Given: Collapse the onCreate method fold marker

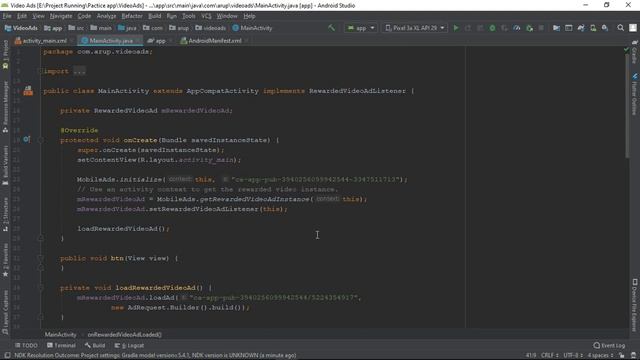Looking at the screenshot, I should click(40, 140).
